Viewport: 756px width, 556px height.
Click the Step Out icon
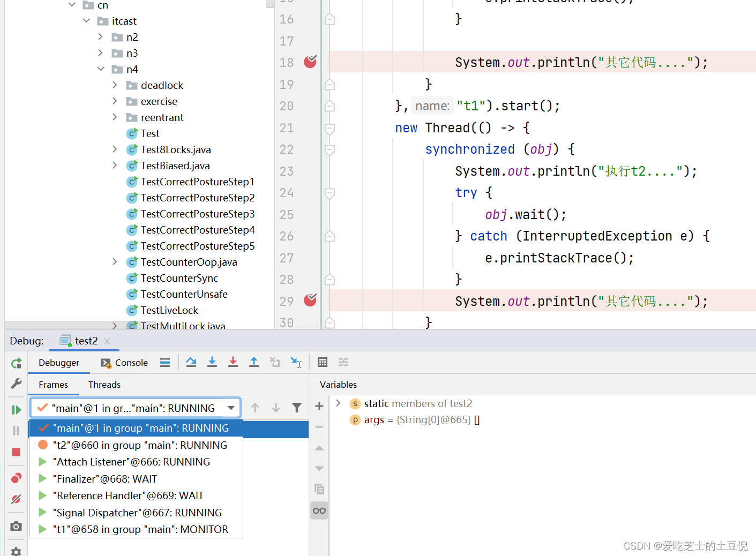(254, 363)
